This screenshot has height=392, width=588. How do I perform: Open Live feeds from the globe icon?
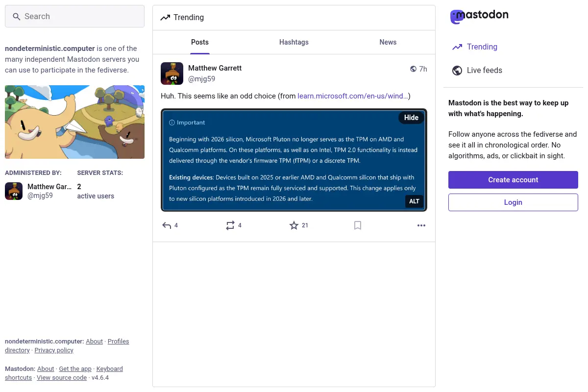pyautogui.click(x=457, y=71)
